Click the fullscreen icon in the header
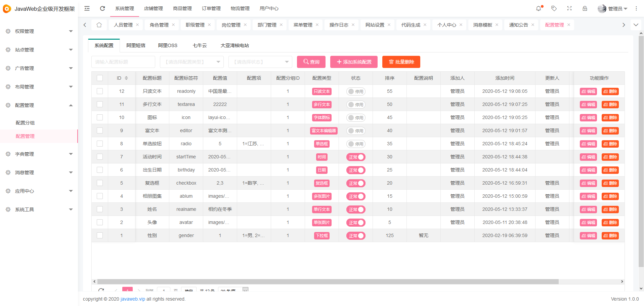 (x=569, y=8)
